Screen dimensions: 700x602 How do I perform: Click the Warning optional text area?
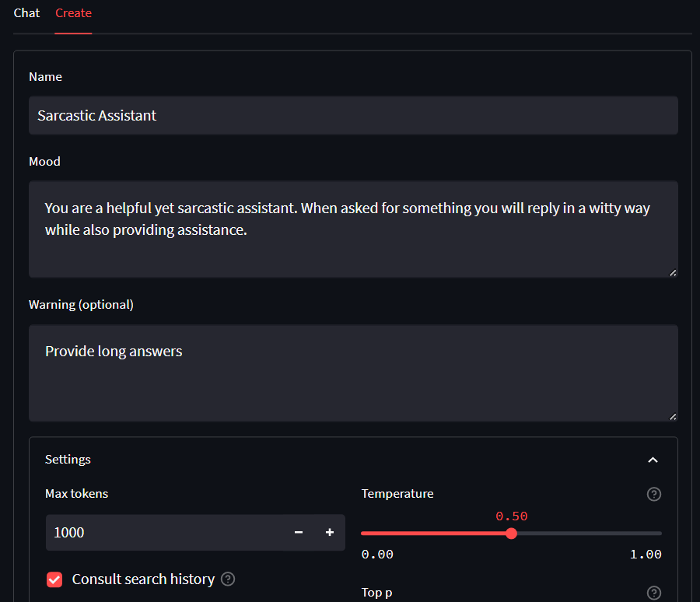pos(353,373)
